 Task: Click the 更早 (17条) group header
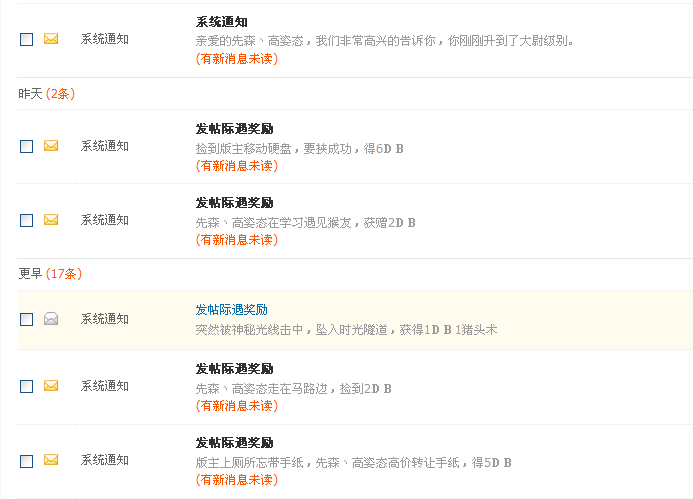coord(50,274)
